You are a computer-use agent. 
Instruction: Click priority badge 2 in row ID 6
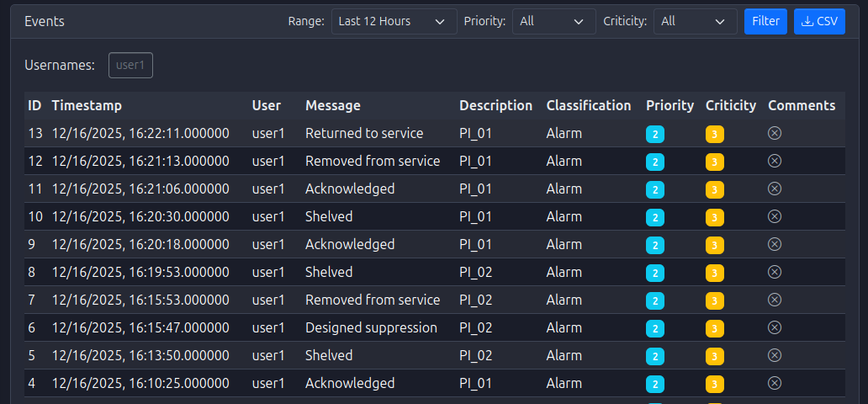[655, 328]
